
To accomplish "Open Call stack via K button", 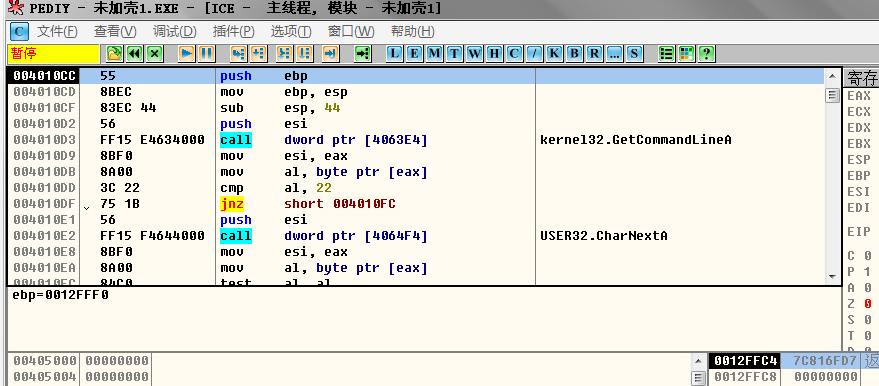I will (x=554, y=54).
